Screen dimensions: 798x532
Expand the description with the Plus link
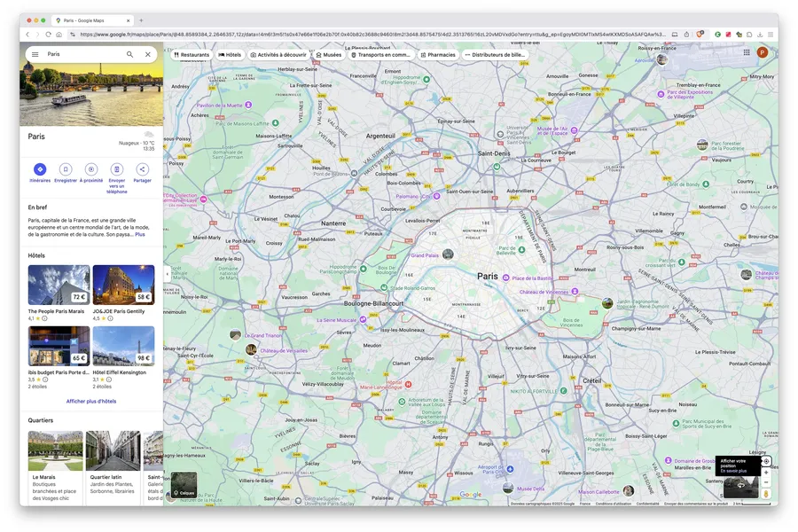tap(140, 235)
